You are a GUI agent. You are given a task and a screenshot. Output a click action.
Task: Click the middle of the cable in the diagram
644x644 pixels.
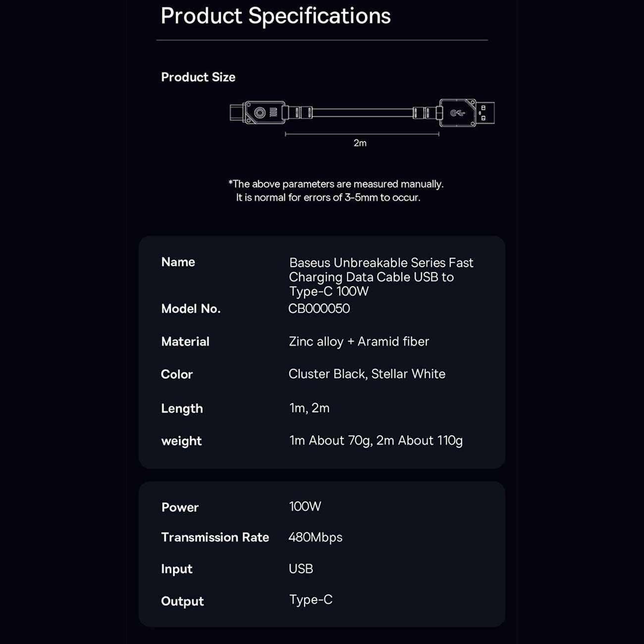click(x=362, y=113)
